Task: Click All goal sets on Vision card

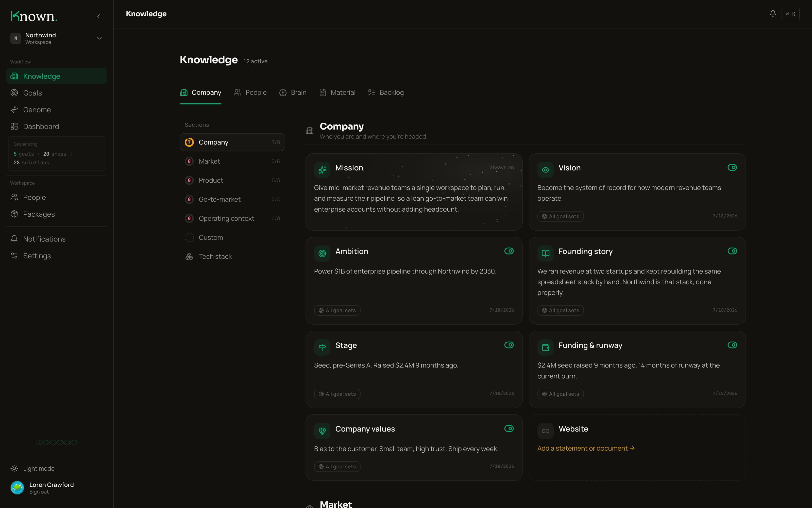Action: [x=560, y=216]
